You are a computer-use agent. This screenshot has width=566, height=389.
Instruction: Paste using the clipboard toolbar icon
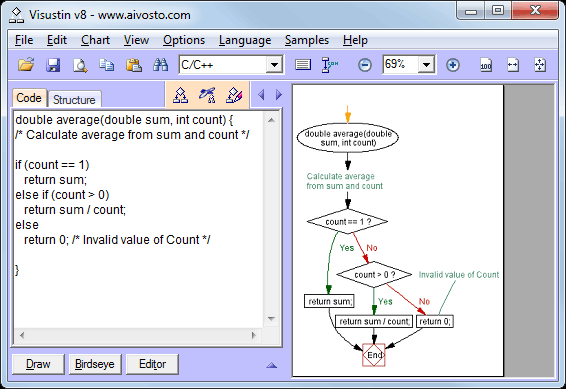(134, 65)
